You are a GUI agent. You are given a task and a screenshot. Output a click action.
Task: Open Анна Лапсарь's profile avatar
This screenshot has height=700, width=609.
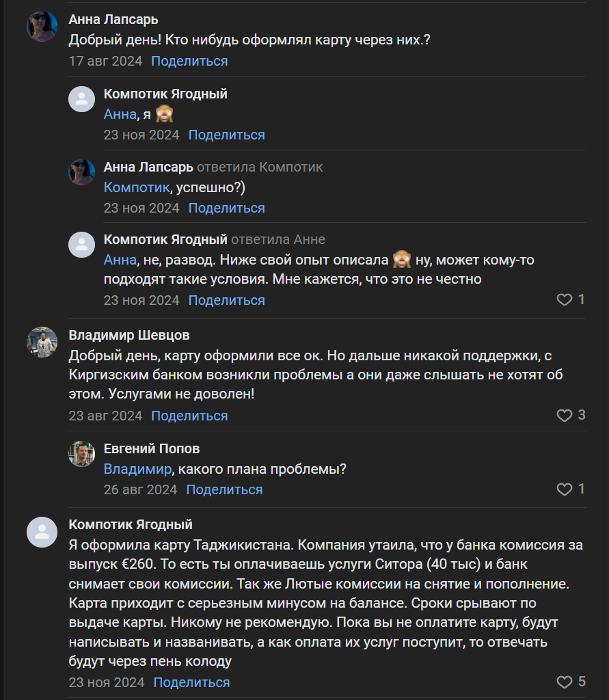point(42,21)
